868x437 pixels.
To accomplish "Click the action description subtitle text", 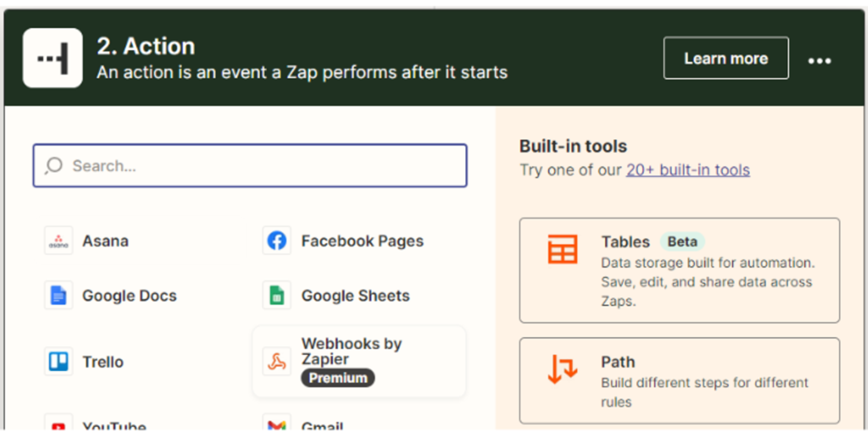I will click(303, 73).
